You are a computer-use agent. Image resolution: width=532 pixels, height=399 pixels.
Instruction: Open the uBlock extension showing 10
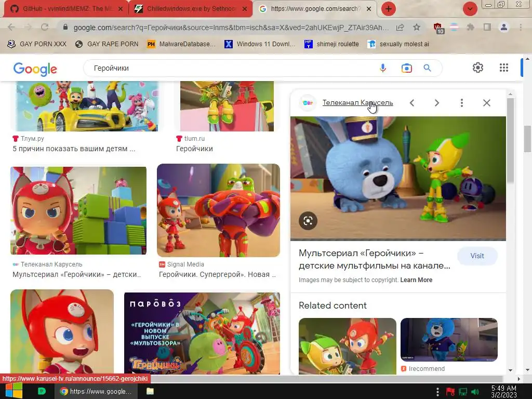[438, 28]
